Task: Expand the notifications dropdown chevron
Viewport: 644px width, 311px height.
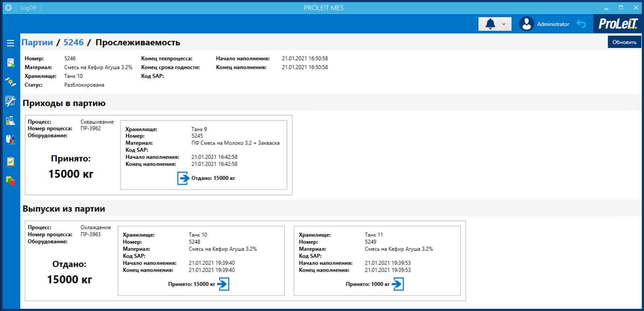Action: point(504,24)
